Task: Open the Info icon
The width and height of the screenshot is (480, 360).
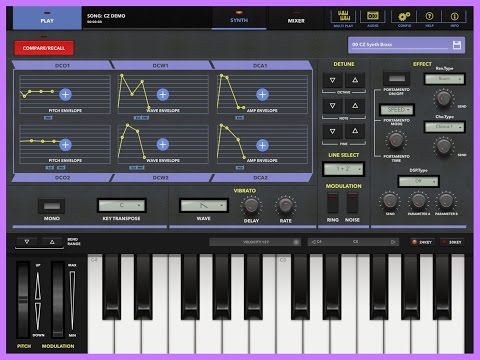Action: pos(454,16)
